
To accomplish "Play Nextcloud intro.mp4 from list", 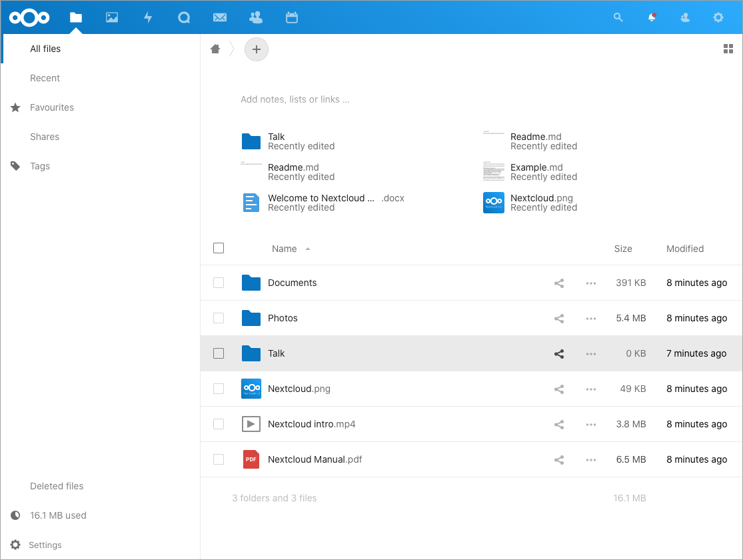I will [x=312, y=425].
